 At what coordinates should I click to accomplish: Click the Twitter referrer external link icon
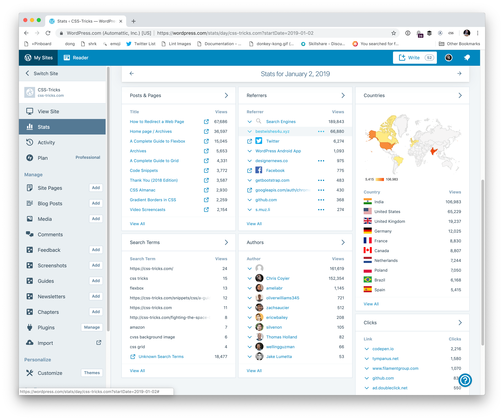coord(249,141)
